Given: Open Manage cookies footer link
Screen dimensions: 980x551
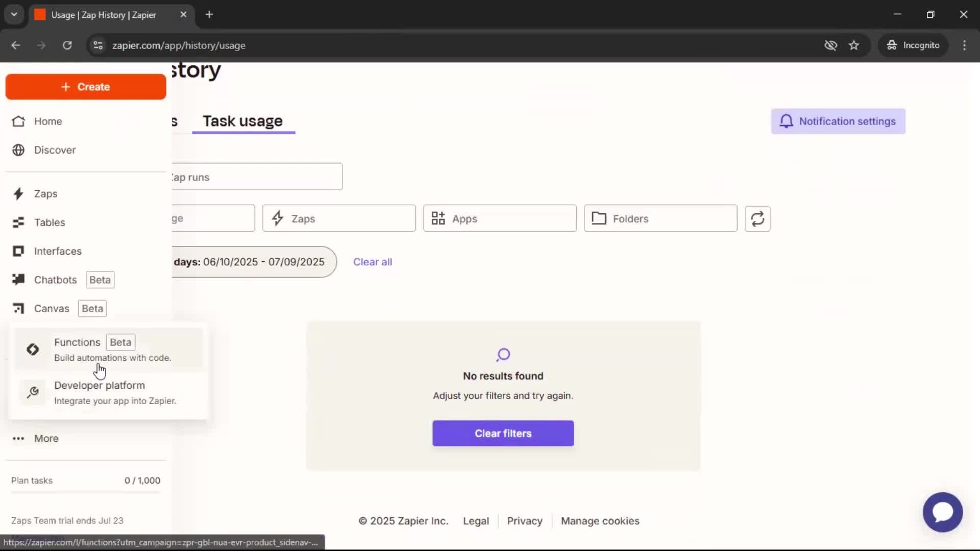Looking at the screenshot, I should click(600, 521).
